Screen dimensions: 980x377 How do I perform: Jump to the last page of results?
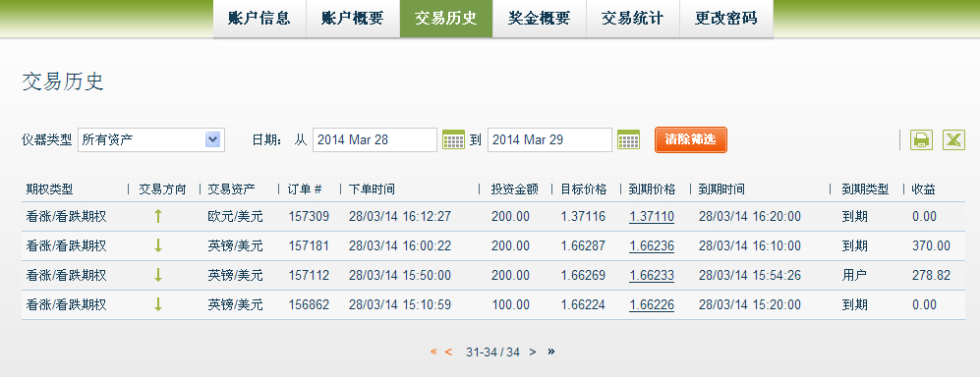[550, 352]
